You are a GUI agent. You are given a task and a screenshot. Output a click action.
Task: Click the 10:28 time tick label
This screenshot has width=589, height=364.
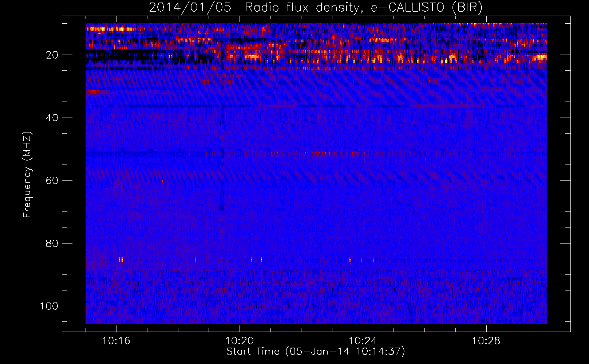[x=486, y=341]
